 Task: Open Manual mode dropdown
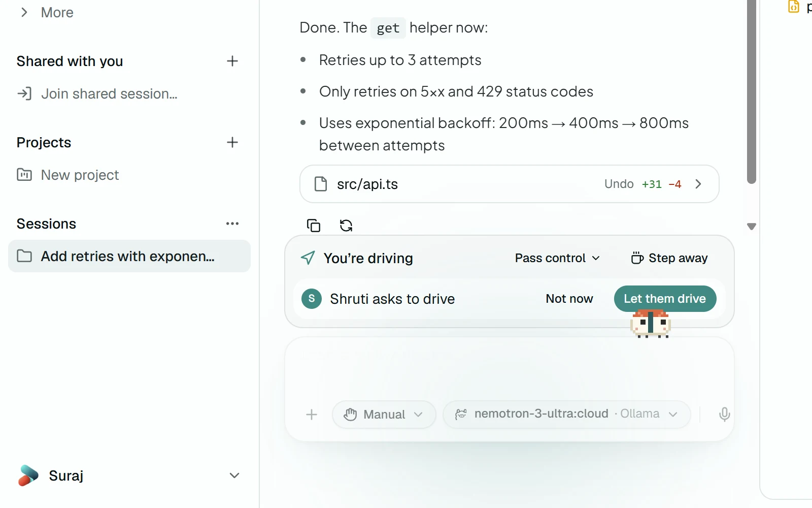(x=384, y=415)
